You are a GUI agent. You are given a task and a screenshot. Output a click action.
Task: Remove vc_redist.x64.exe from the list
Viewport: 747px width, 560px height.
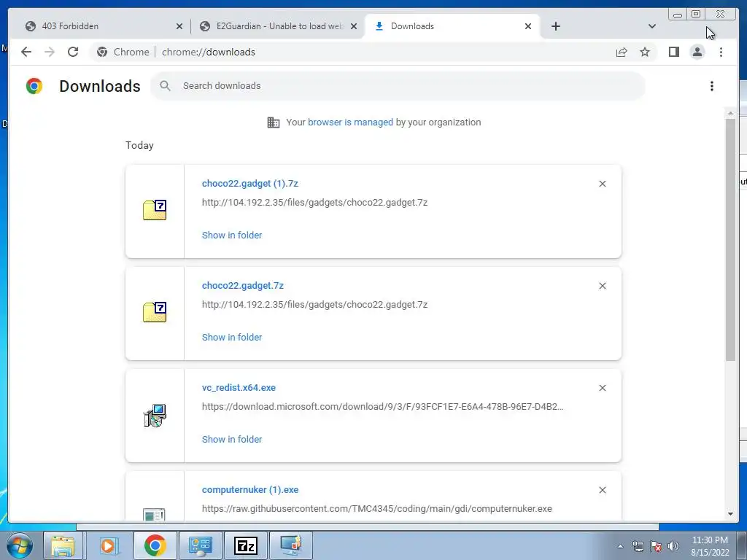[x=602, y=388]
